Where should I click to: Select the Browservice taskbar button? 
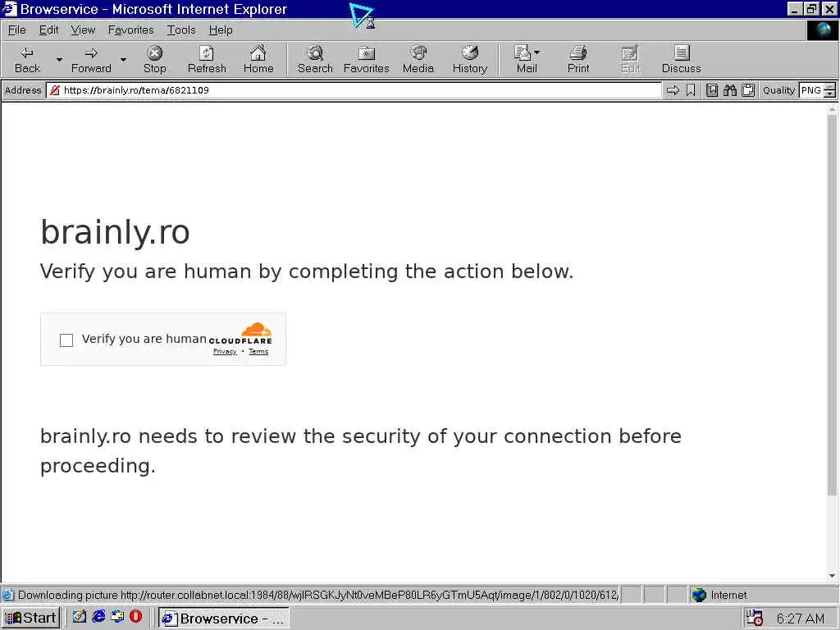pyautogui.click(x=224, y=619)
